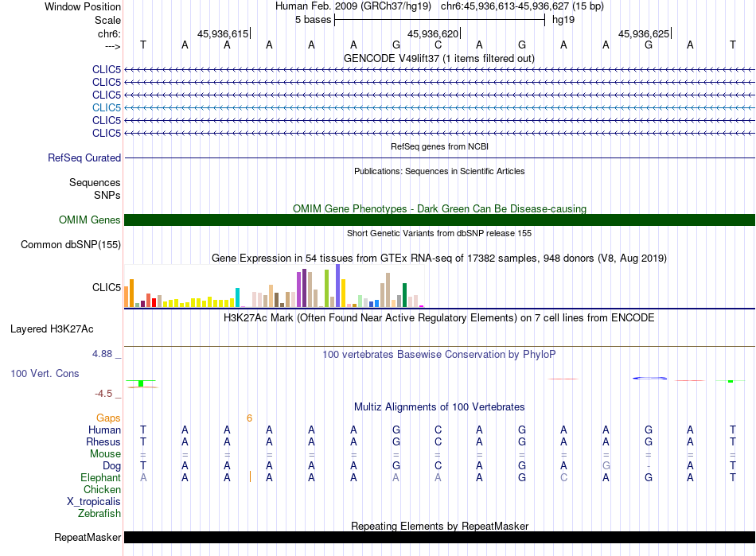Click the Window Position label
The width and height of the screenshot is (756, 556).
click(x=83, y=6)
